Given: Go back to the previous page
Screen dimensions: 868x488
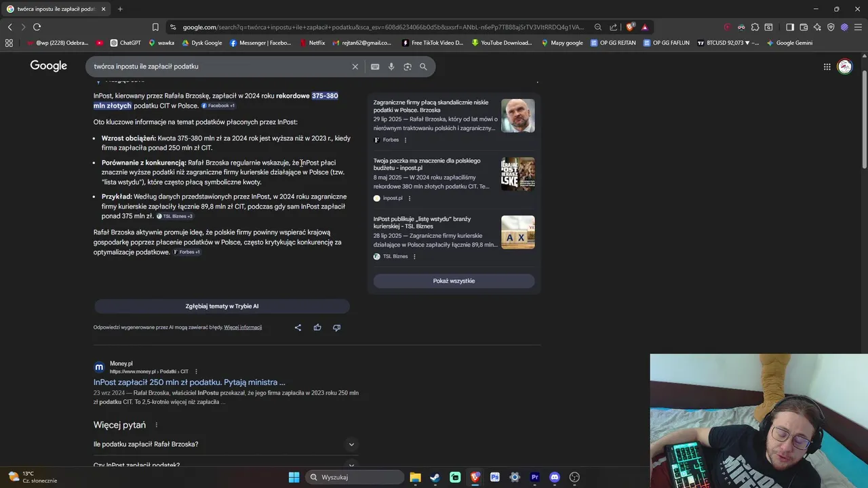Looking at the screenshot, I should 9,27.
